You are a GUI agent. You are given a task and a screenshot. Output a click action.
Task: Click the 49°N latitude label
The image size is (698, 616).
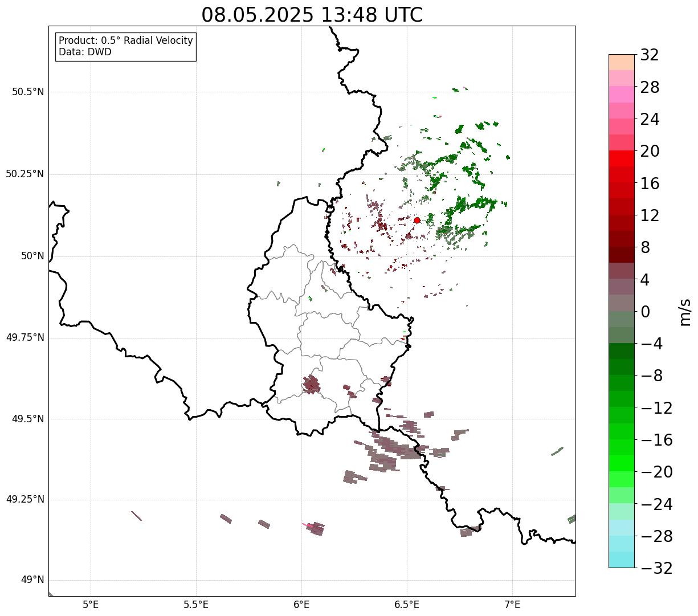coord(32,580)
